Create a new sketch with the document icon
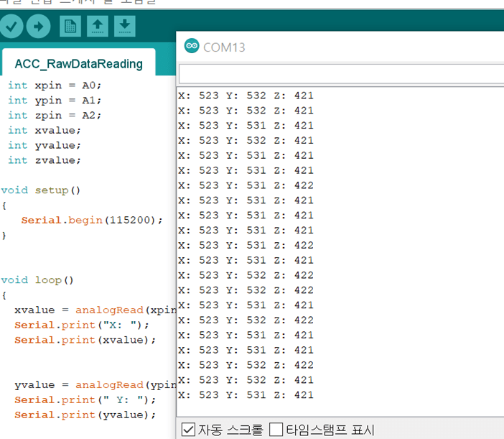 pyautogui.click(x=70, y=27)
